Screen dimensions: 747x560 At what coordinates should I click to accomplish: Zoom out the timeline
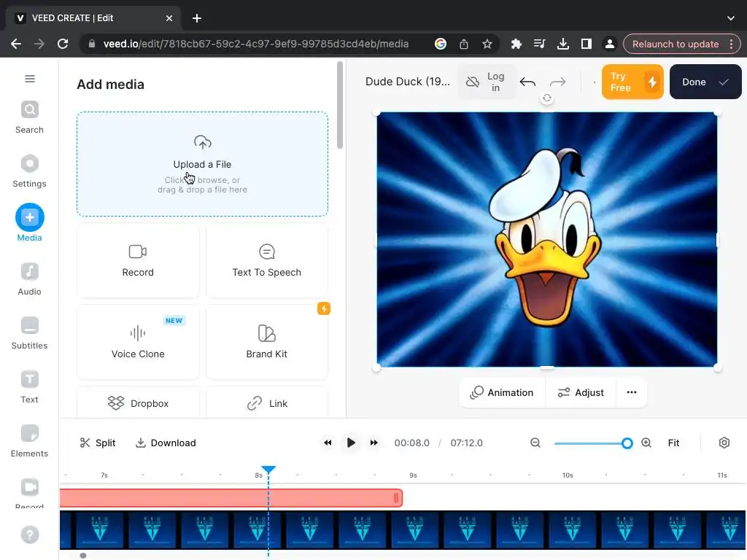point(535,443)
